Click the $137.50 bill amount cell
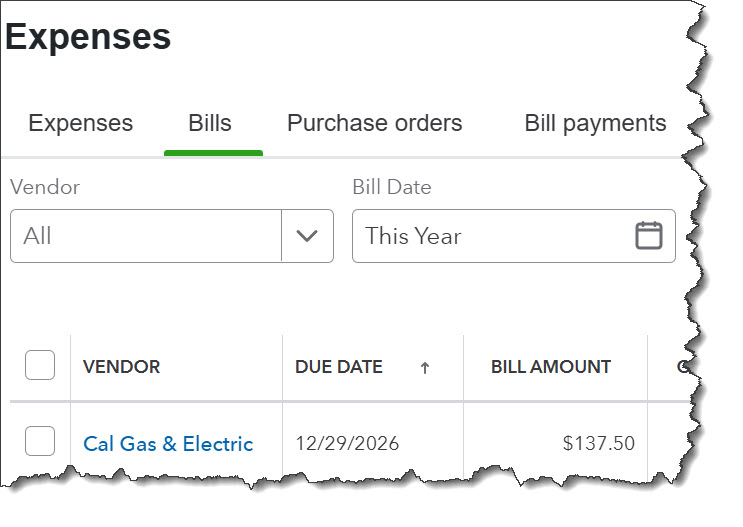Image resolution: width=743 pixels, height=527 pixels. (x=598, y=443)
